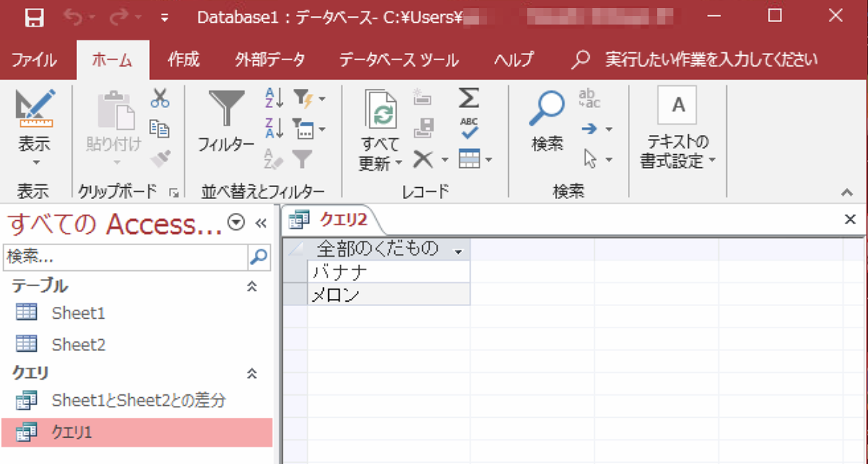
Task: Click the Go To arrow icon
Action: tap(590, 129)
